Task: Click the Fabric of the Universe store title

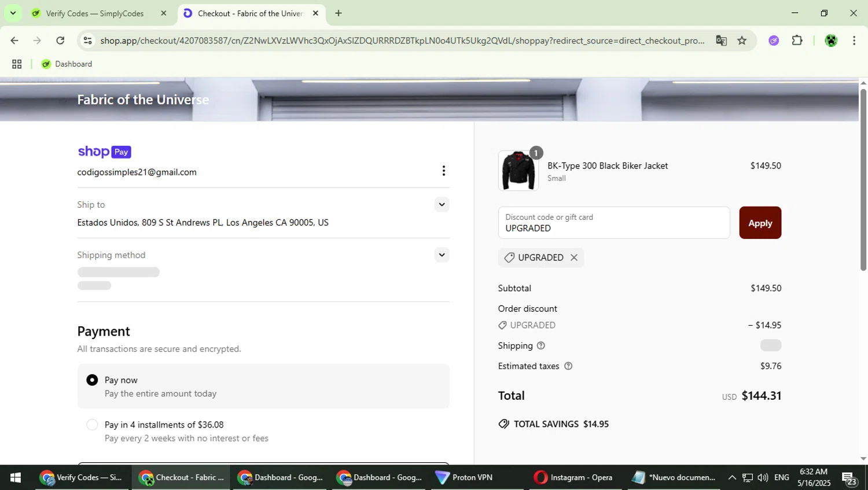Action: (144, 100)
